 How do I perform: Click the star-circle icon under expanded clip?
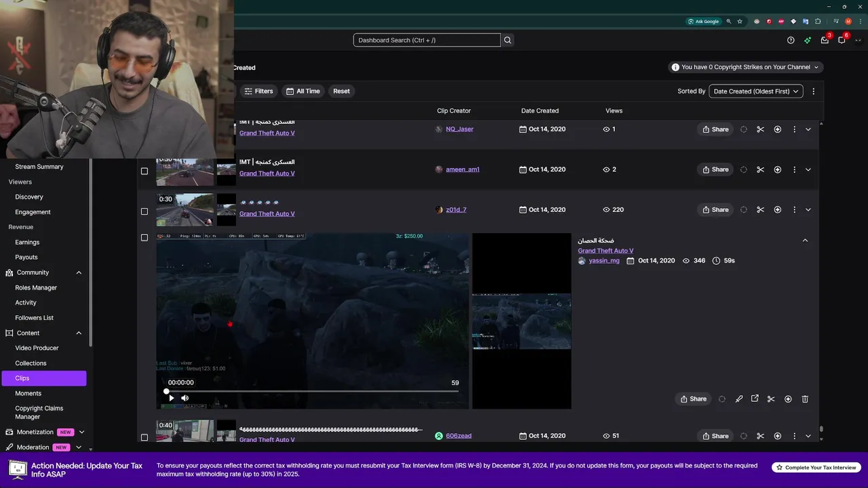(788, 399)
